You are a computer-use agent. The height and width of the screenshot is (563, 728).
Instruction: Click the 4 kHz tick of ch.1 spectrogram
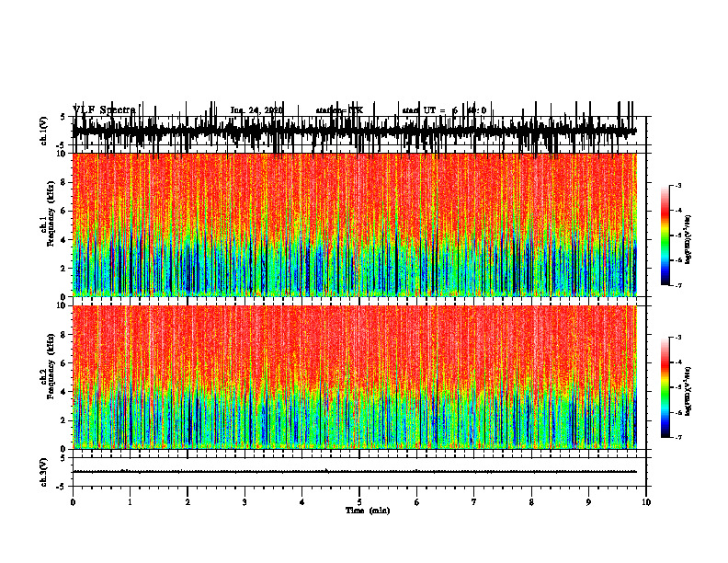coord(64,240)
